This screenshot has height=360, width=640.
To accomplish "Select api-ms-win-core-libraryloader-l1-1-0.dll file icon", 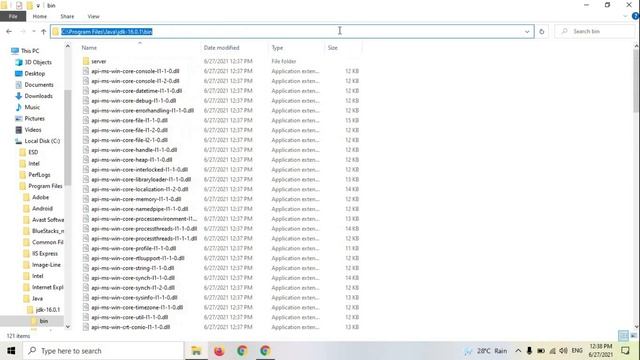I will (x=86, y=179).
